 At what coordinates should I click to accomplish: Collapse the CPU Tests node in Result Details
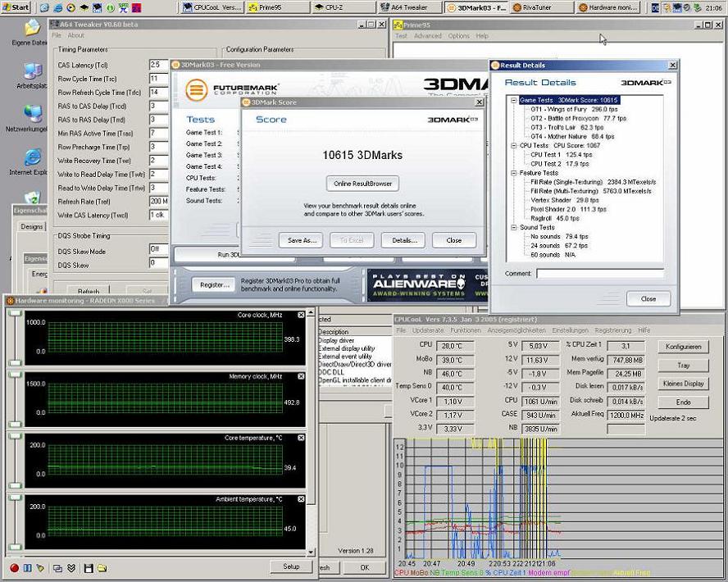514,146
